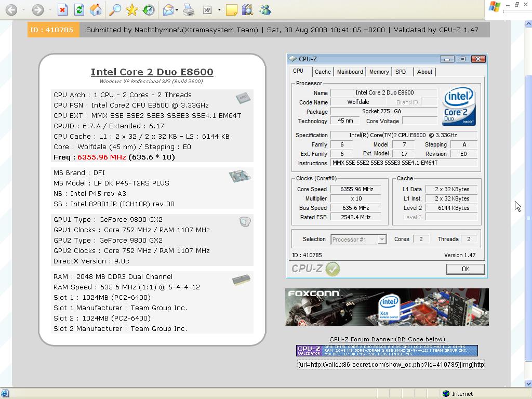This screenshot has height=399, width=532.
Task: Click the motherboard icon in MB section
Action: (x=239, y=176)
